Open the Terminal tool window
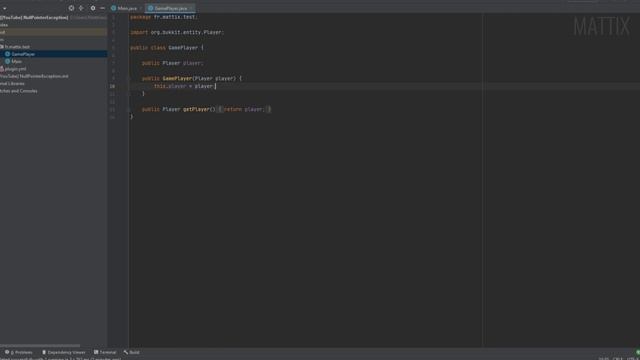Screen dimensions: 640x360 (x=105, y=352)
